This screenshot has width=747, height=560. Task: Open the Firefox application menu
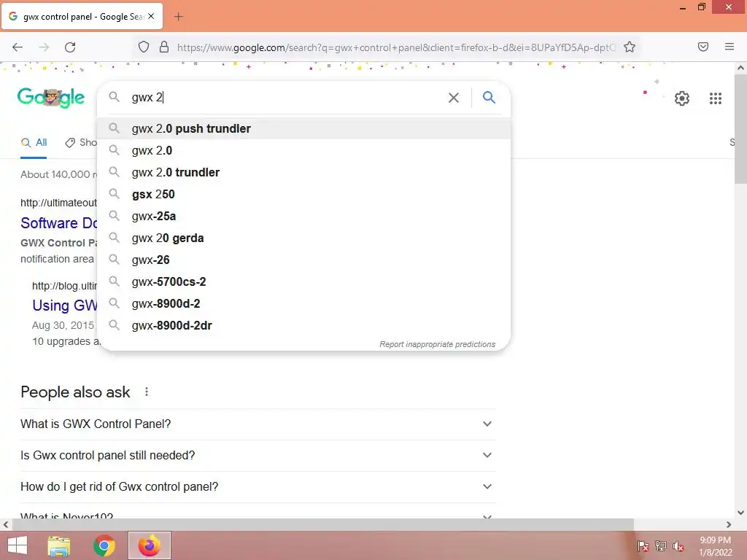pos(729,47)
